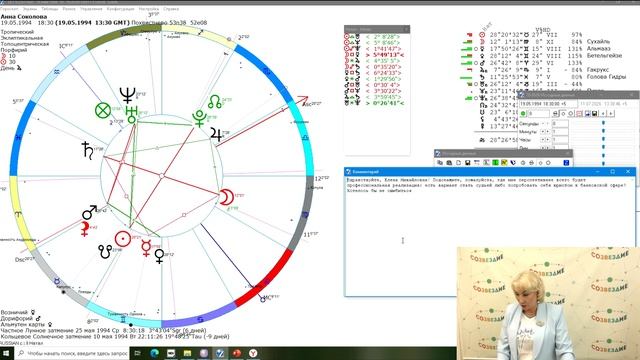Open the Конфигурация menu
640x360 pixels.
click(x=120, y=9)
